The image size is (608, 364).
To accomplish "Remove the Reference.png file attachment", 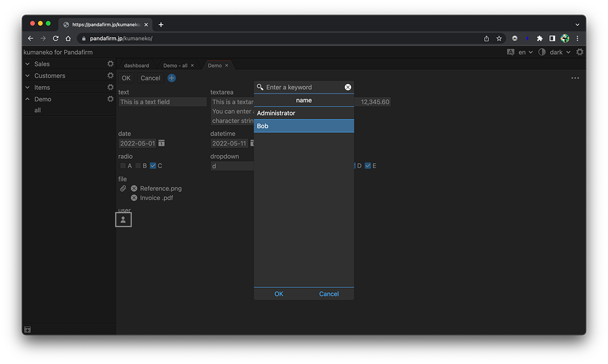I will (x=134, y=189).
